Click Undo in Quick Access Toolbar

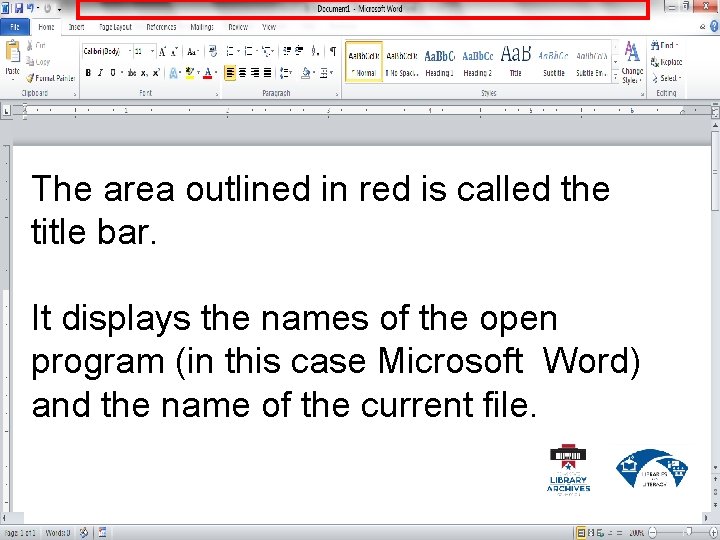tap(30, 8)
